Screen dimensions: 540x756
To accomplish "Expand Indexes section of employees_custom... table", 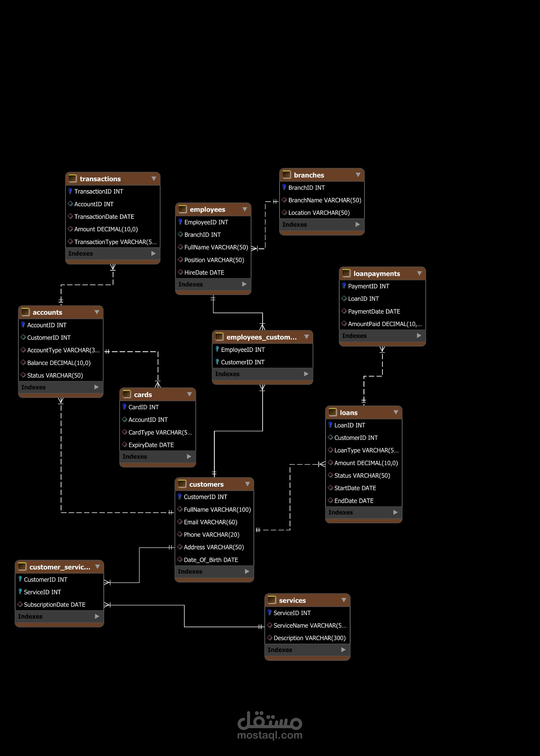I will (306, 374).
